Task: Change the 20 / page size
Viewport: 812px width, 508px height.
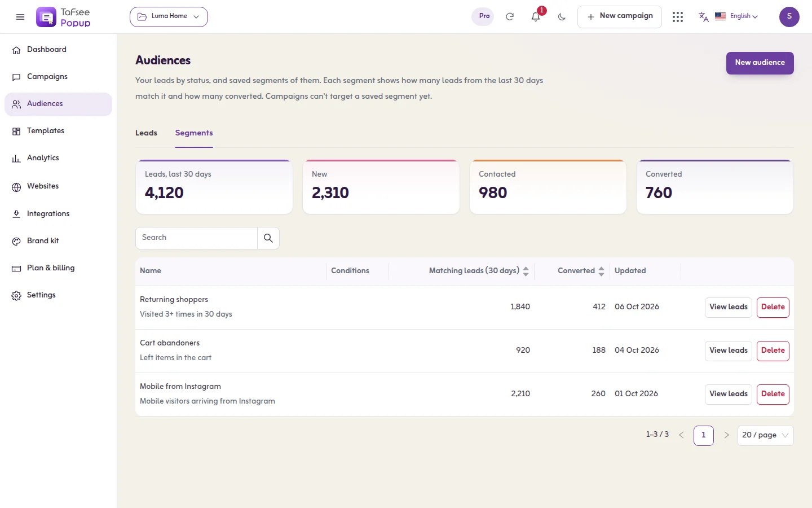Action: (765, 435)
